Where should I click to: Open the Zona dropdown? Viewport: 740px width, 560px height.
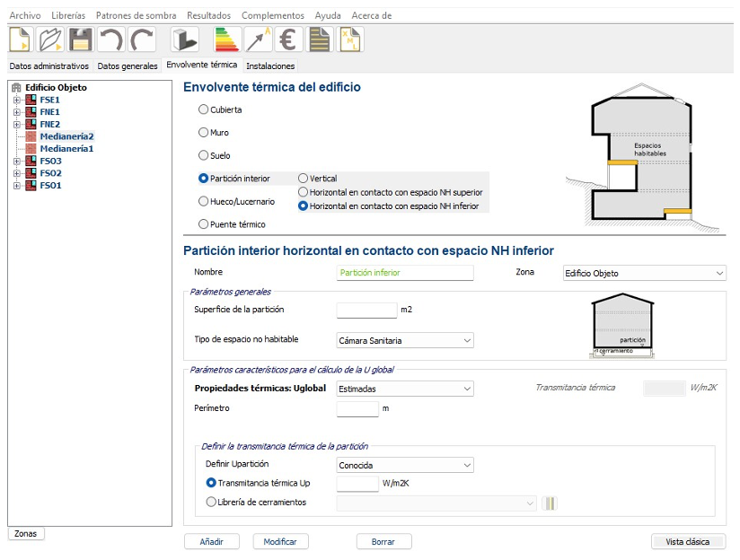point(643,274)
